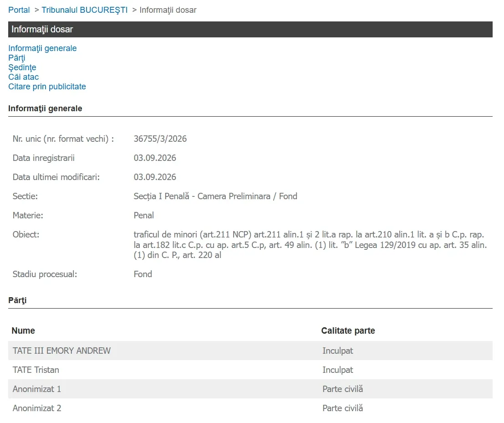Screen dimensions: 504x423
Task: Click the Calitate parte column header
Action: point(348,330)
